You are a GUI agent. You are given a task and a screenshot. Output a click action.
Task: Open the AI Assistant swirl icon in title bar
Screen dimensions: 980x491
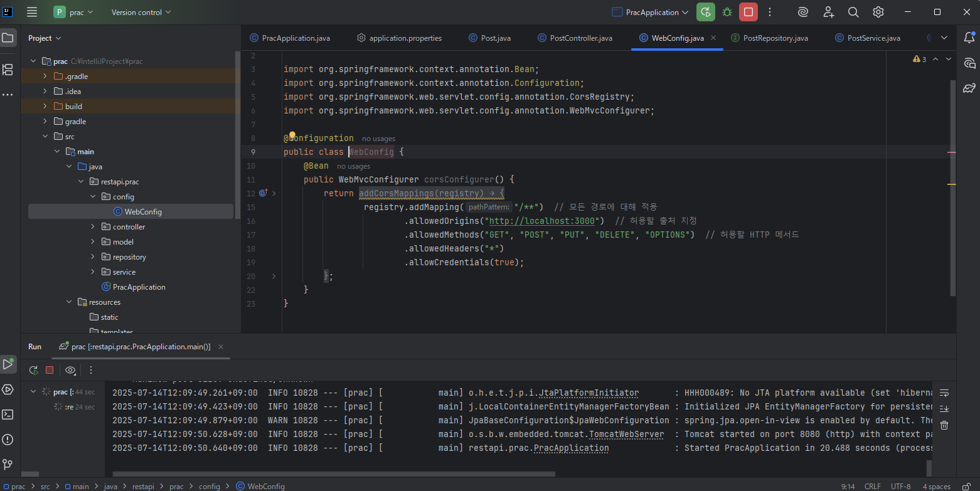tap(803, 12)
